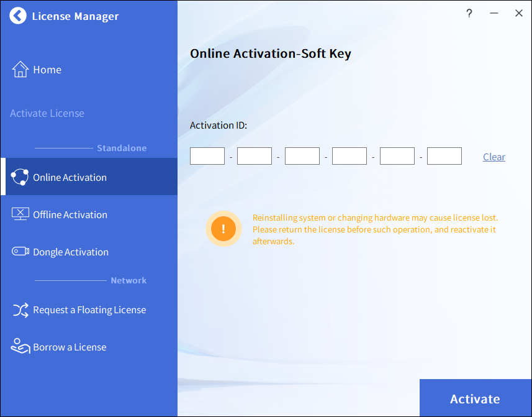Click the orange warning exclamation icon
The width and height of the screenshot is (532, 417).
pyautogui.click(x=223, y=229)
